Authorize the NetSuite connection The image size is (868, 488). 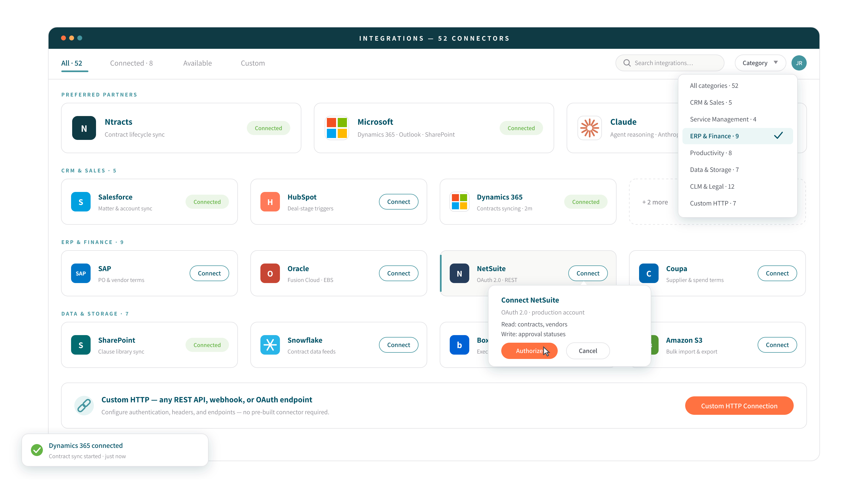[x=529, y=351]
